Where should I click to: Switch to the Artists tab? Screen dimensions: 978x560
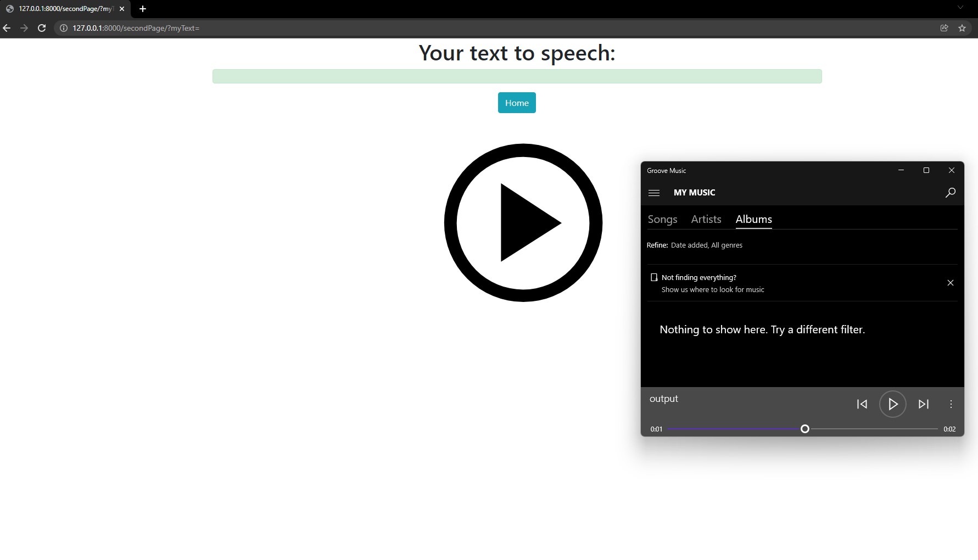pos(706,219)
